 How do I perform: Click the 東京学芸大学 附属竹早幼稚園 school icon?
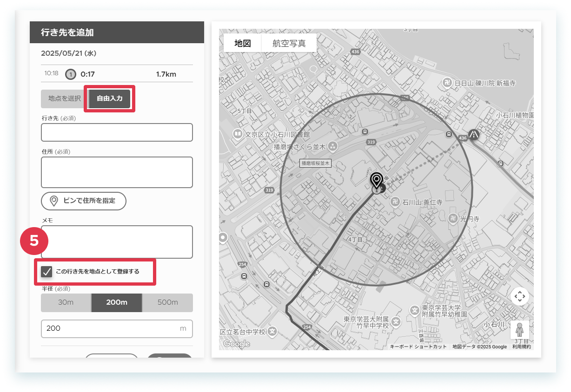coord(414,310)
